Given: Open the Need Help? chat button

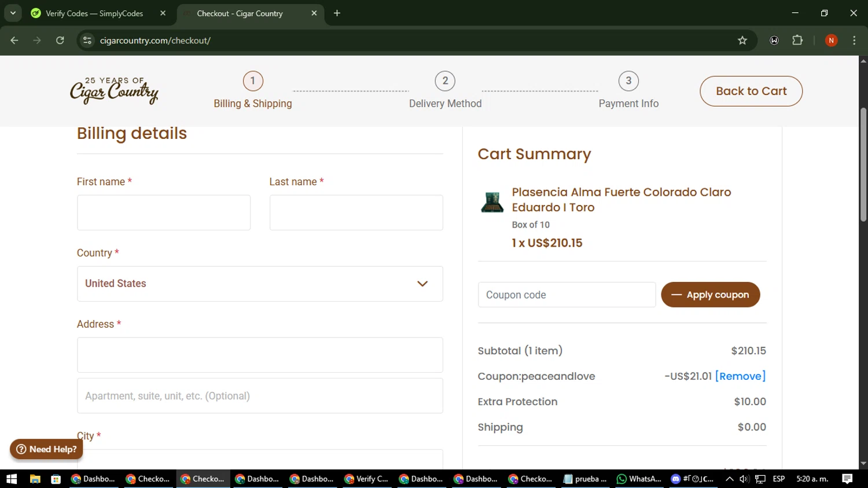Looking at the screenshot, I should coord(46,449).
